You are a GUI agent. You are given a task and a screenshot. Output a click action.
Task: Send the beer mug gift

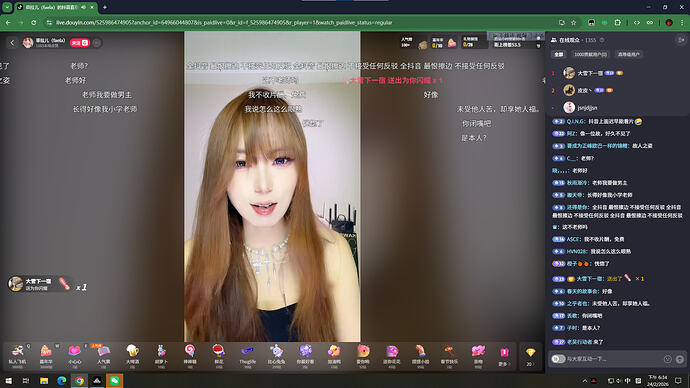[132, 355]
